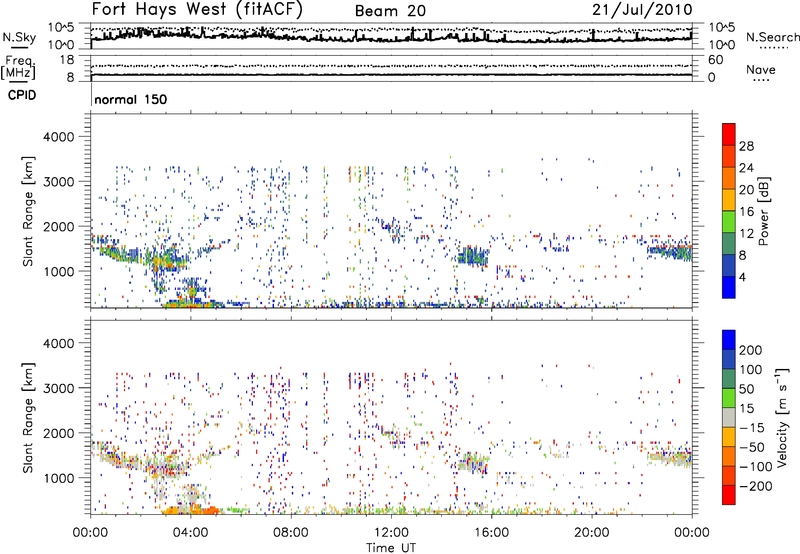
Task: Click the '04:00' time tick label
Action: point(191,532)
